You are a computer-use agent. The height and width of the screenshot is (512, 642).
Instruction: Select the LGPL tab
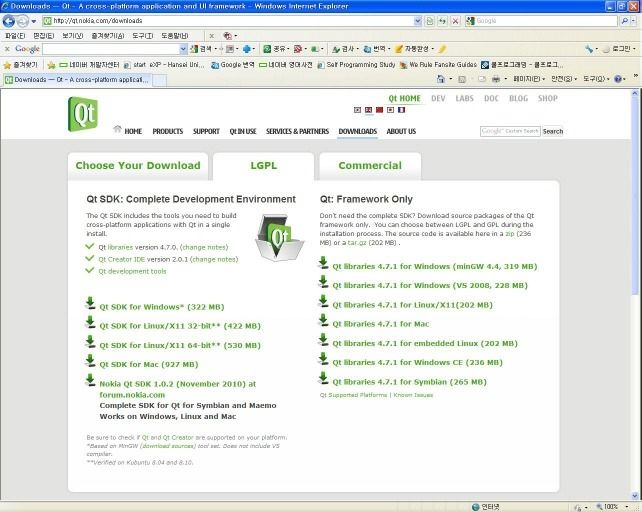pyautogui.click(x=264, y=166)
